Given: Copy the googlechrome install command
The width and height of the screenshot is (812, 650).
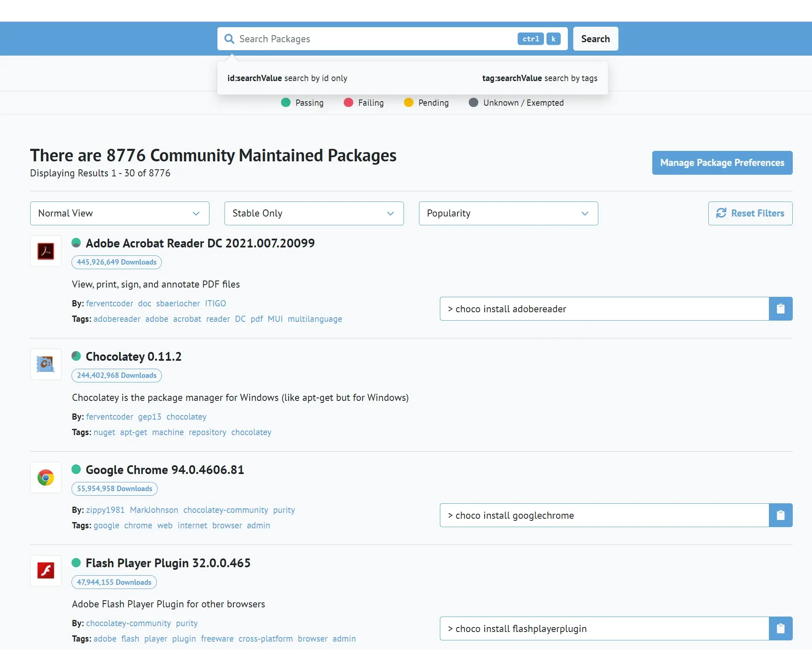Looking at the screenshot, I should [780, 515].
